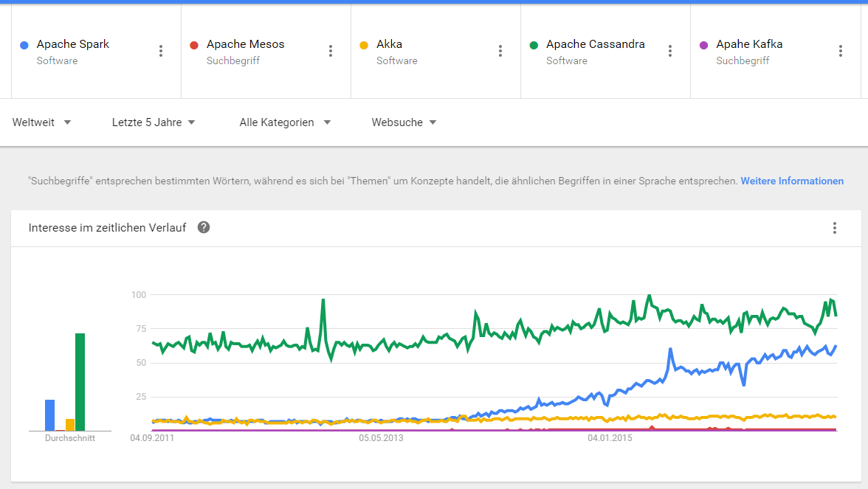Open Apache Mesos three-dot menu
868x489 pixels.
(331, 51)
